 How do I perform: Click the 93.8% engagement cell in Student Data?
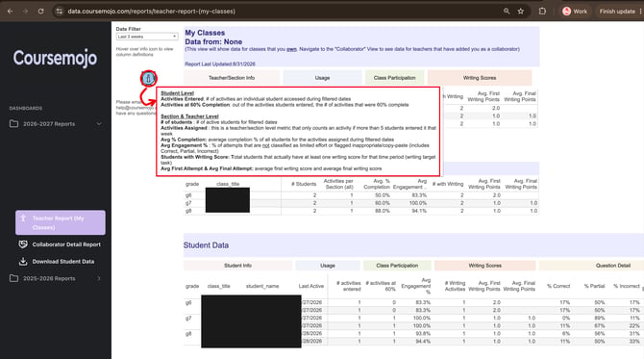423,334
